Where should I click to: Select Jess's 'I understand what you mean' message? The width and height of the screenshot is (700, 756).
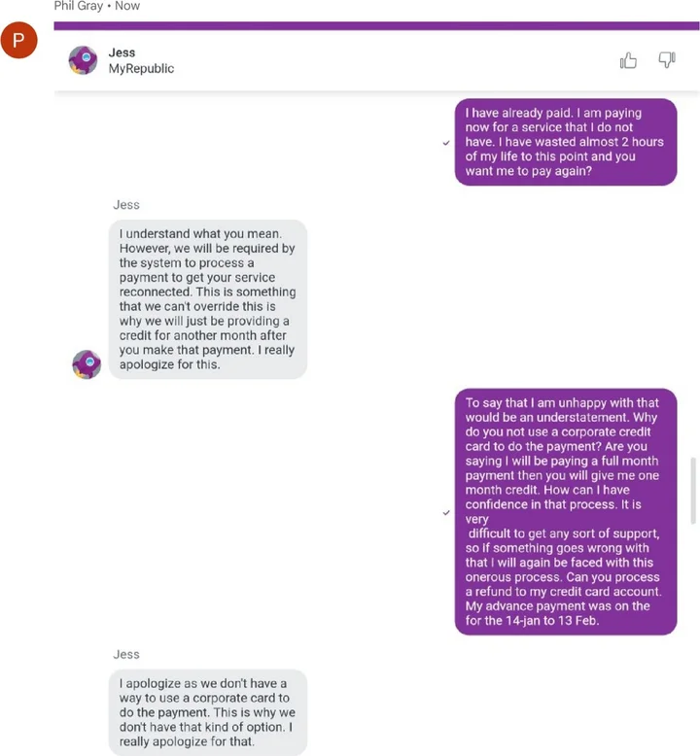(x=207, y=298)
